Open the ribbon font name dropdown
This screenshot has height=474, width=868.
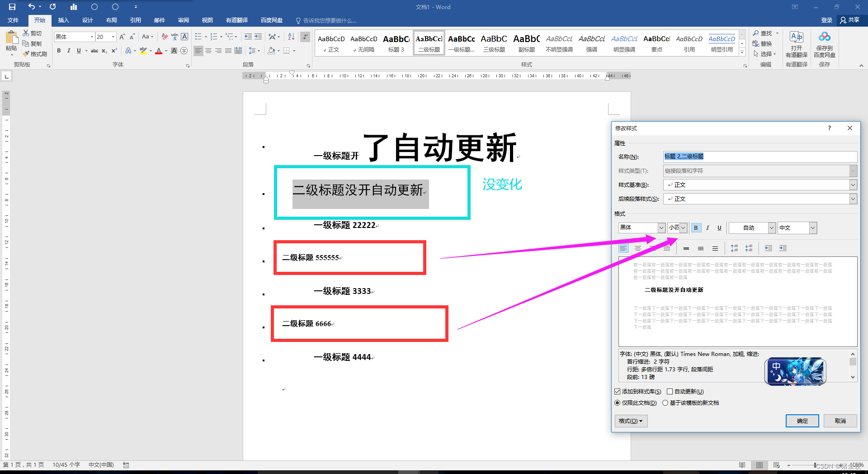(92, 37)
